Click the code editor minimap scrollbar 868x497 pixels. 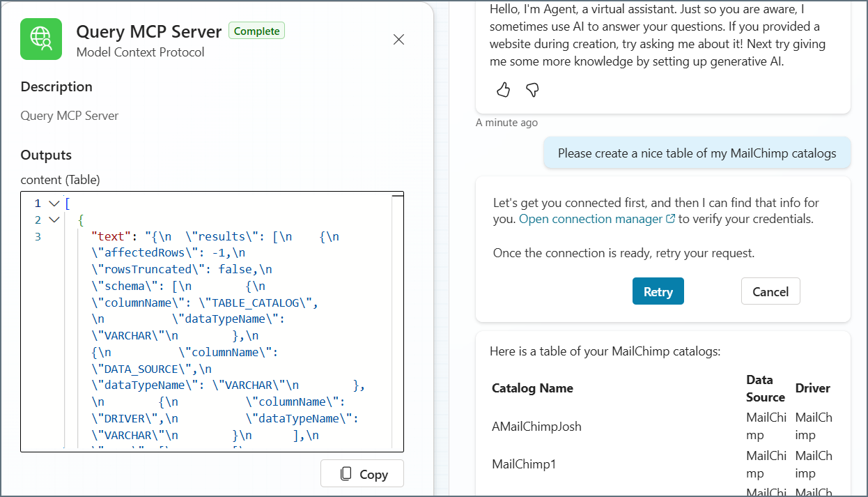coord(398,321)
